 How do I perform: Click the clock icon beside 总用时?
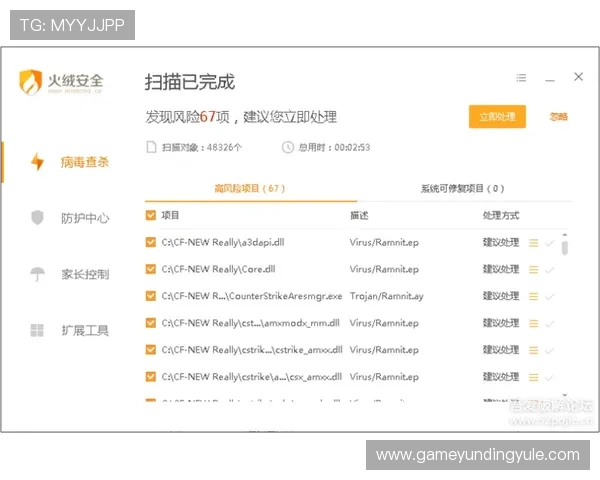288,147
